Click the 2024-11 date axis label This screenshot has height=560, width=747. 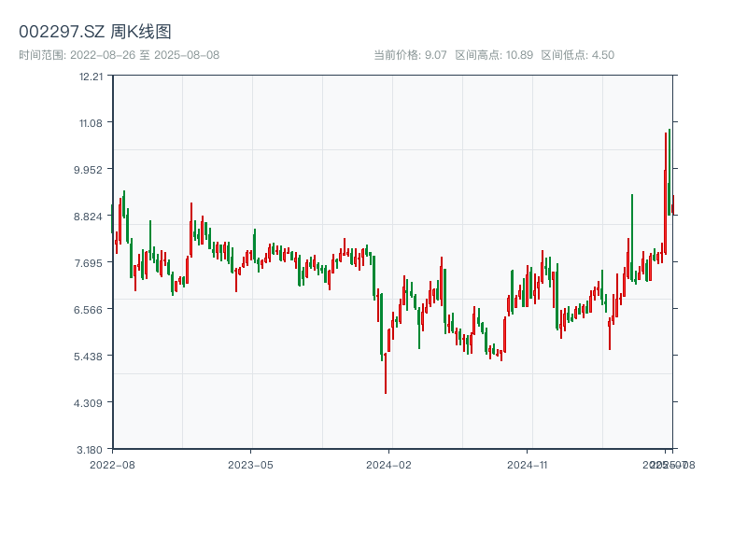click(528, 464)
